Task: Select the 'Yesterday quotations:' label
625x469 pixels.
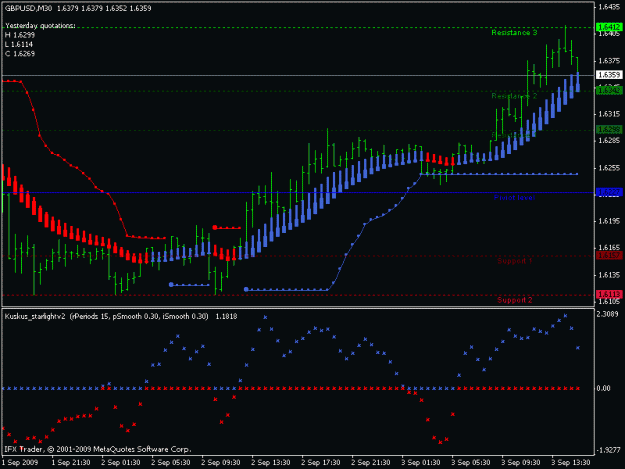Action: (x=40, y=26)
